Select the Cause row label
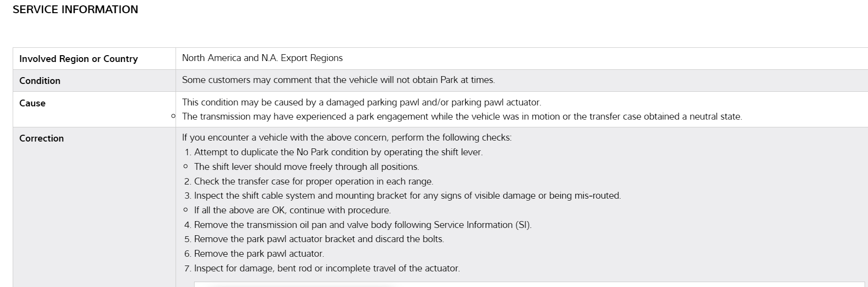 32,103
